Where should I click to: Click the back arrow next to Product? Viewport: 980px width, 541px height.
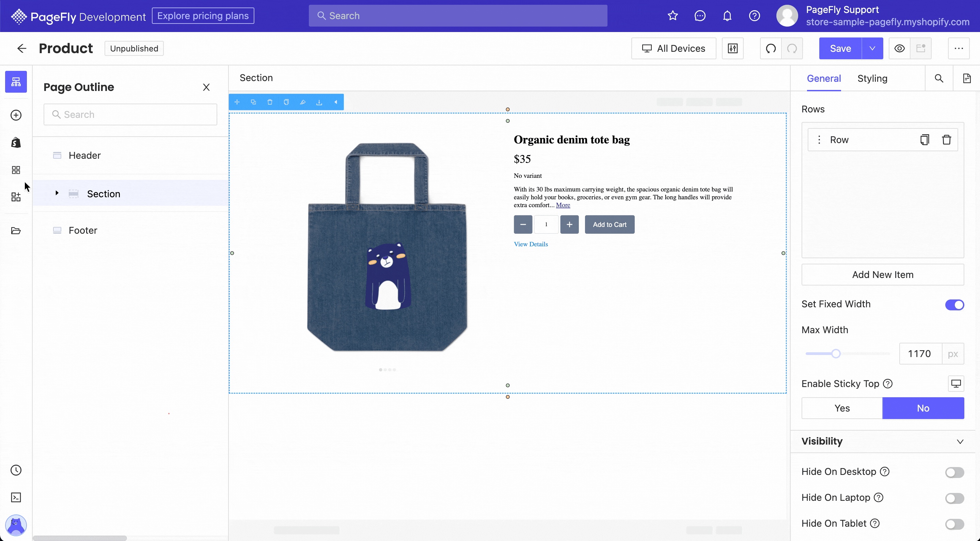pos(22,48)
